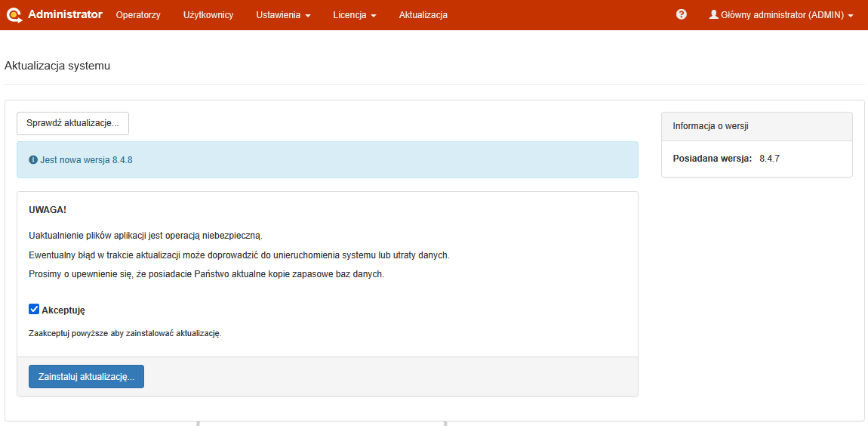Click the Zainstaluj aktualizację... button
868x426 pixels.
[x=86, y=376]
